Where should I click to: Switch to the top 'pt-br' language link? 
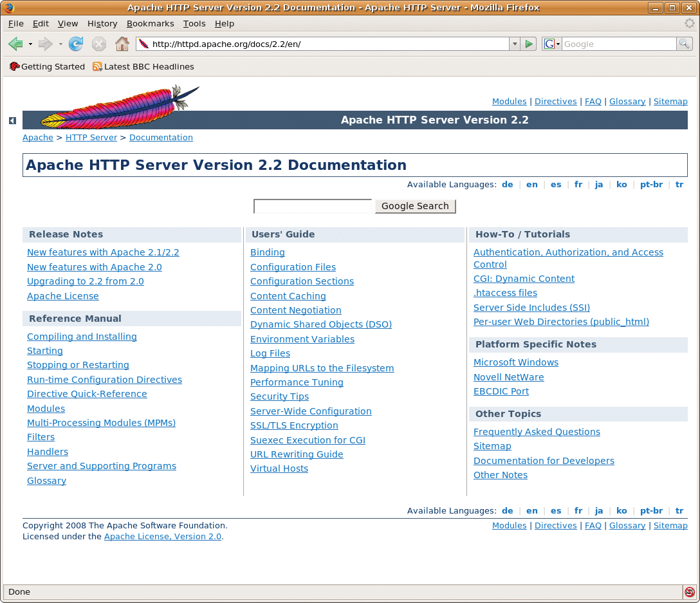(x=651, y=185)
